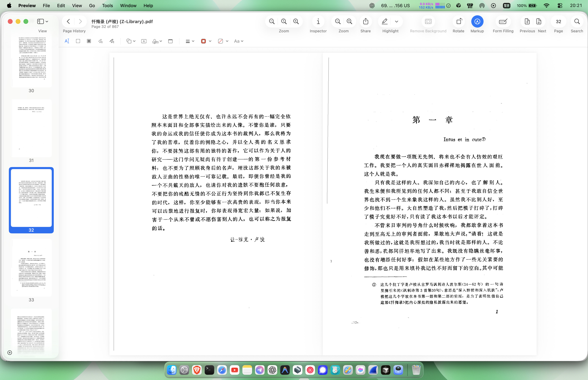Open the Highlight color dropdown
The height and width of the screenshot is (380, 588).
pos(397,22)
